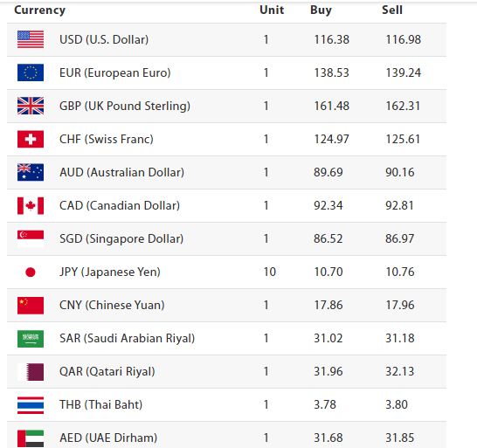
Task: Click the Thailand flag icon
Action: (x=31, y=405)
